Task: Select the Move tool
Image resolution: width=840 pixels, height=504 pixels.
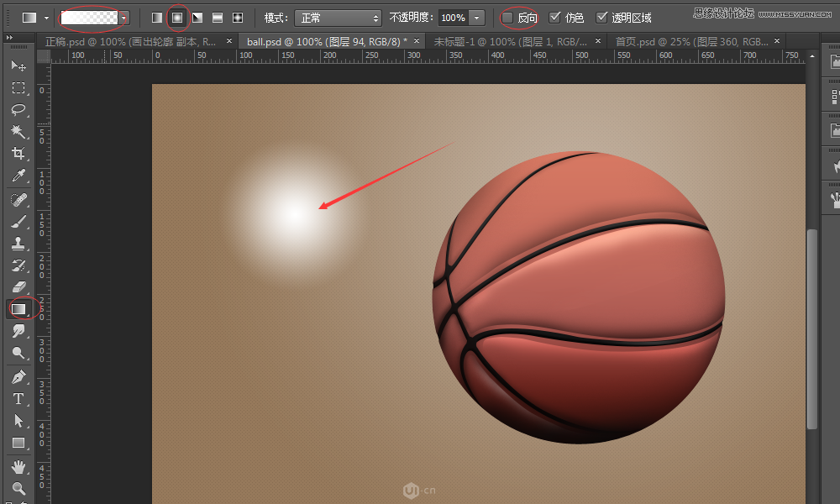Action: (18, 66)
